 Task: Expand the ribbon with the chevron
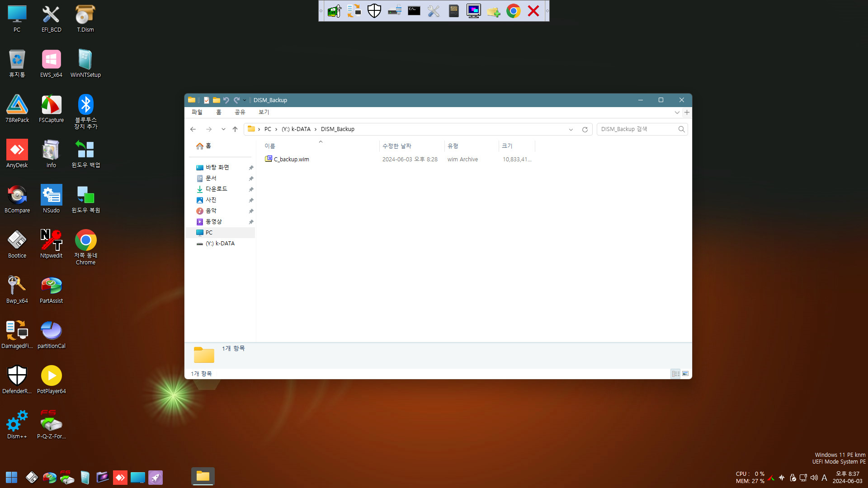pyautogui.click(x=677, y=112)
